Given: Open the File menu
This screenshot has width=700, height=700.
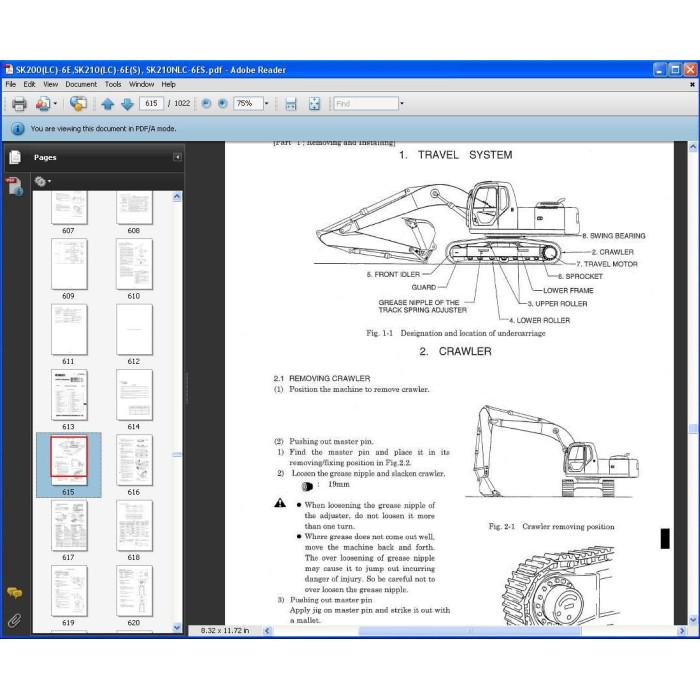Looking at the screenshot, I should click(x=11, y=84).
